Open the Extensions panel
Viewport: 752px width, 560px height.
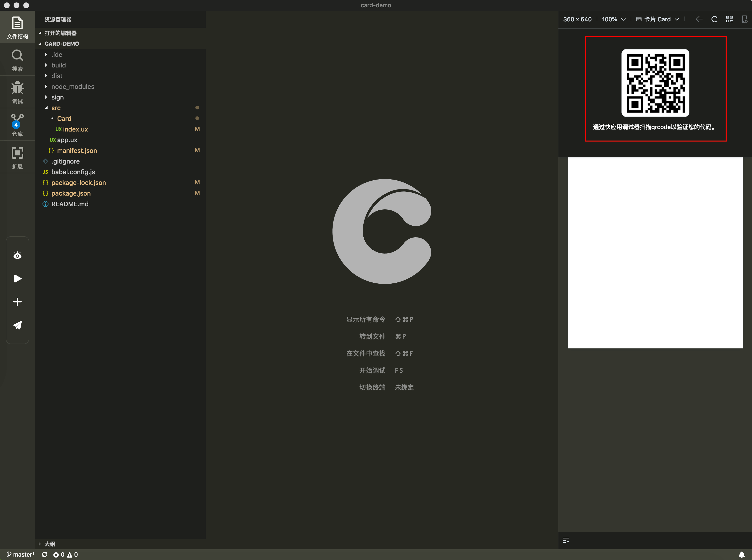pos(17,157)
